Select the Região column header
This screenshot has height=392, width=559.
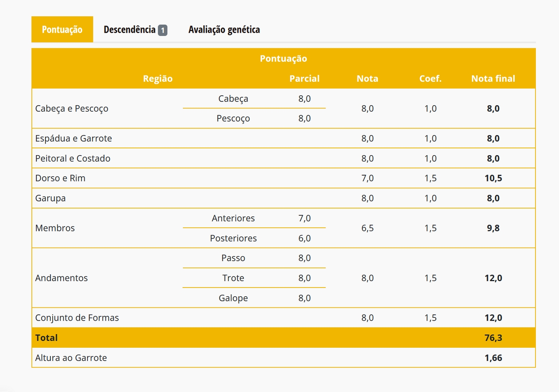pos(158,79)
